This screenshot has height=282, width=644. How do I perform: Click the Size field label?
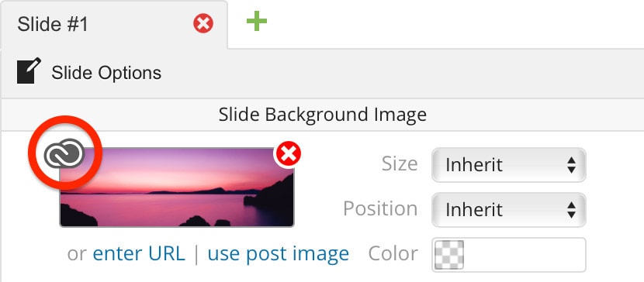pos(400,164)
